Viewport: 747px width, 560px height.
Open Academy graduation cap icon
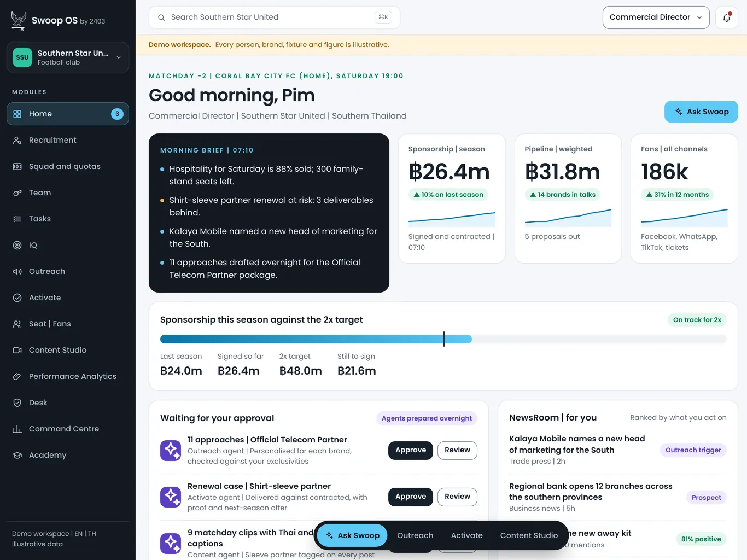pos(17,455)
